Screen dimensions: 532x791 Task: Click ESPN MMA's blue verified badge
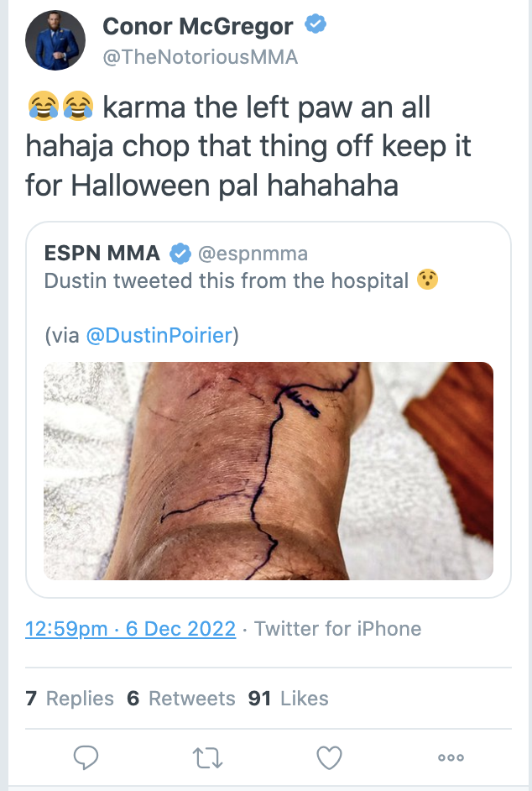(x=180, y=254)
